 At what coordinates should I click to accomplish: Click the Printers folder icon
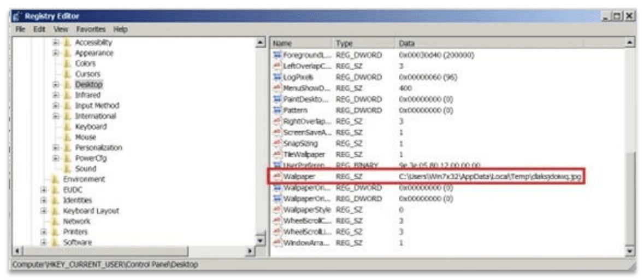56,232
